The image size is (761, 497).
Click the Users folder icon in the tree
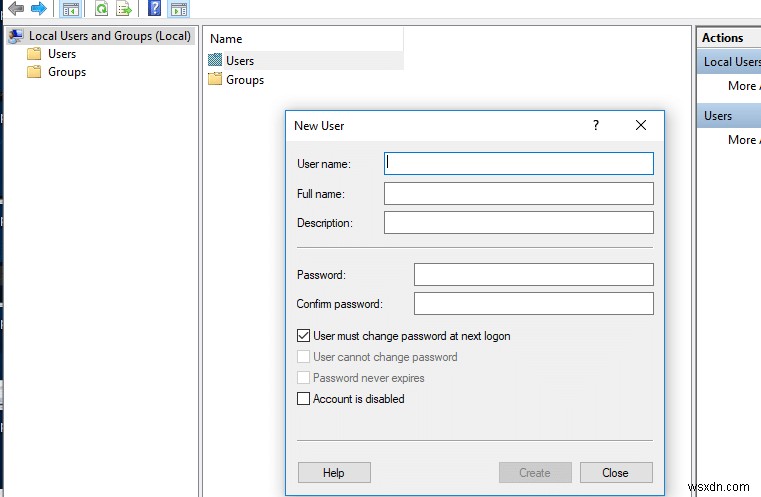[x=34, y=54]
